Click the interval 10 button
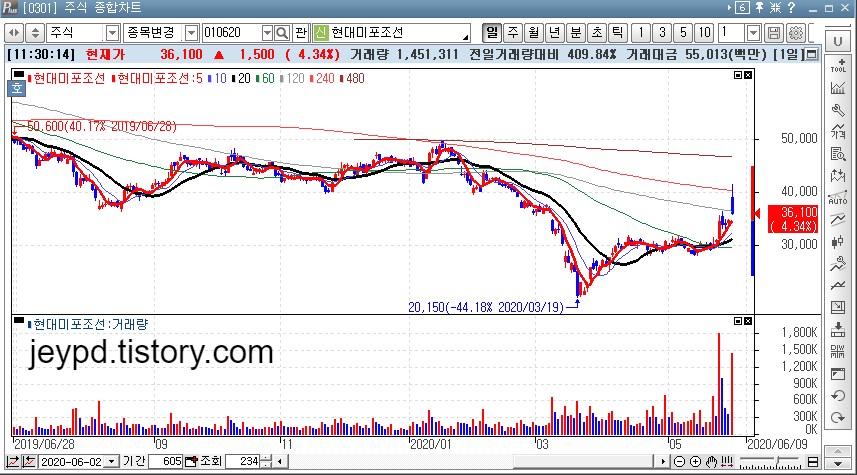The width and height of the screenshot is (857, 475). tap(704, 33)
